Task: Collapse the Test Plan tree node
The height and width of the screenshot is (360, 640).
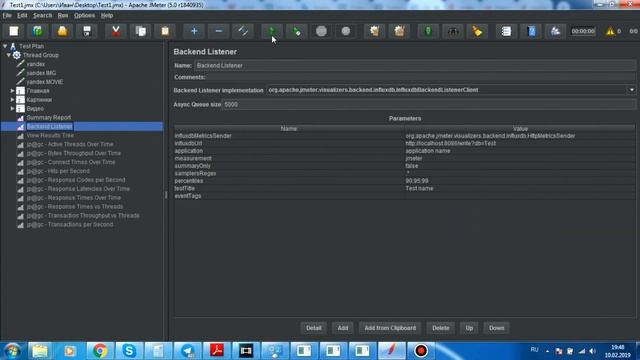Action: [x=5, y=46]
